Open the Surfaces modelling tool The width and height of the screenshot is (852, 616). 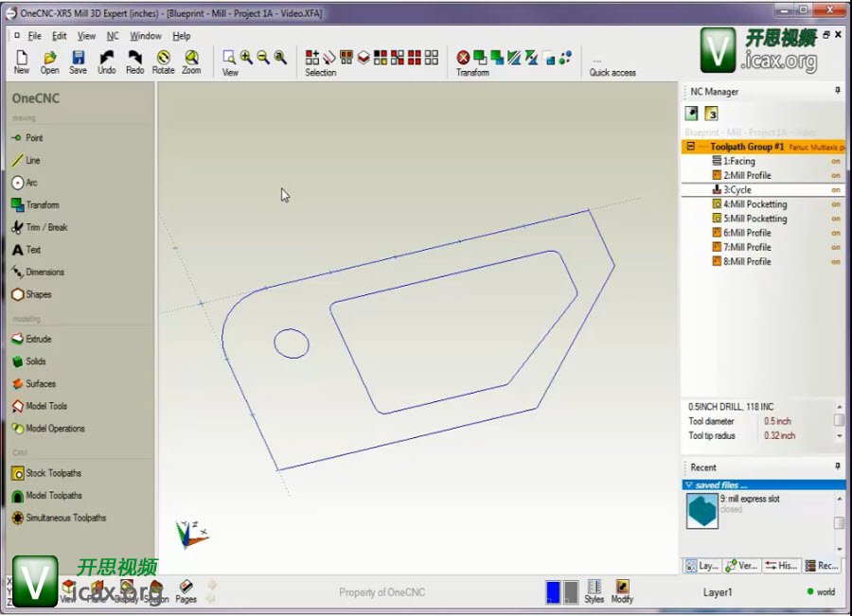(x=33, y=383)
